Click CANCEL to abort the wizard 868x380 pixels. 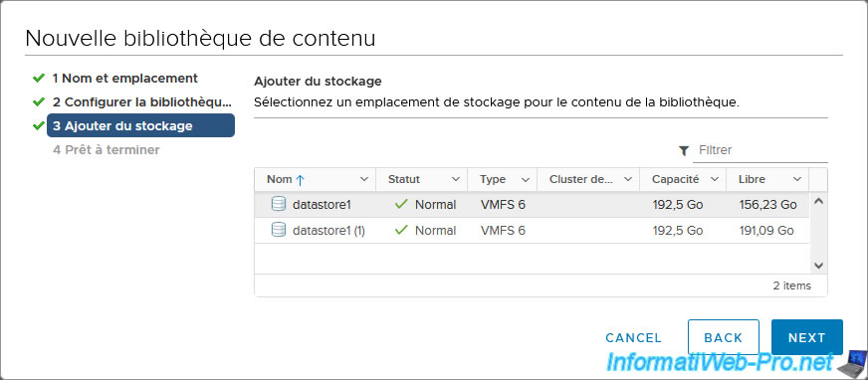pos(633,338)
